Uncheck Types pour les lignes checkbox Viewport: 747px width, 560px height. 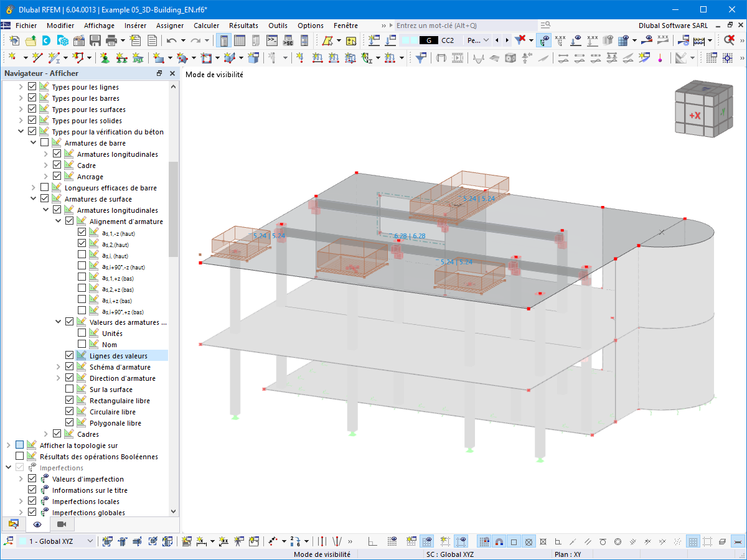(32, 87)
